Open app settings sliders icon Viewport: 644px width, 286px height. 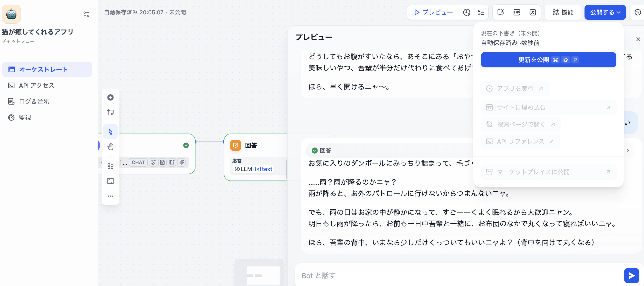[x=86, y=14]
